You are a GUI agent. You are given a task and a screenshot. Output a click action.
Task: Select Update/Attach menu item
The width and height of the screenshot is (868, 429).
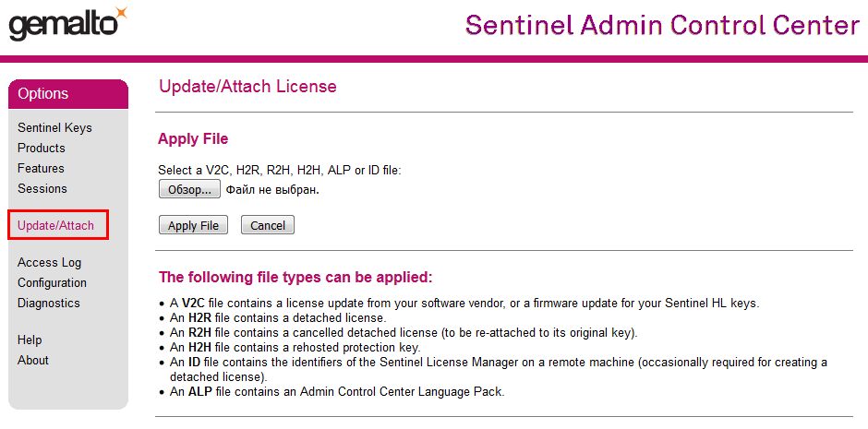point(56,225)
